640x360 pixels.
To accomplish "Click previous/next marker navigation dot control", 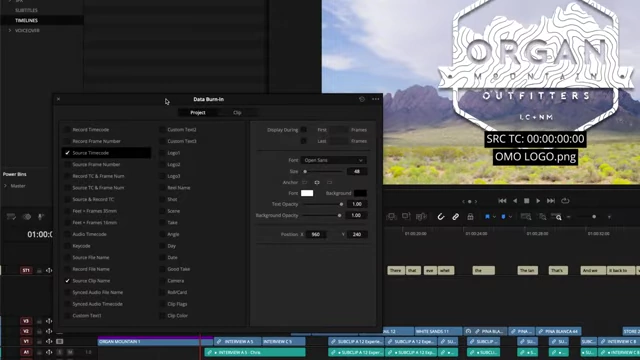I will pos(469,201).
